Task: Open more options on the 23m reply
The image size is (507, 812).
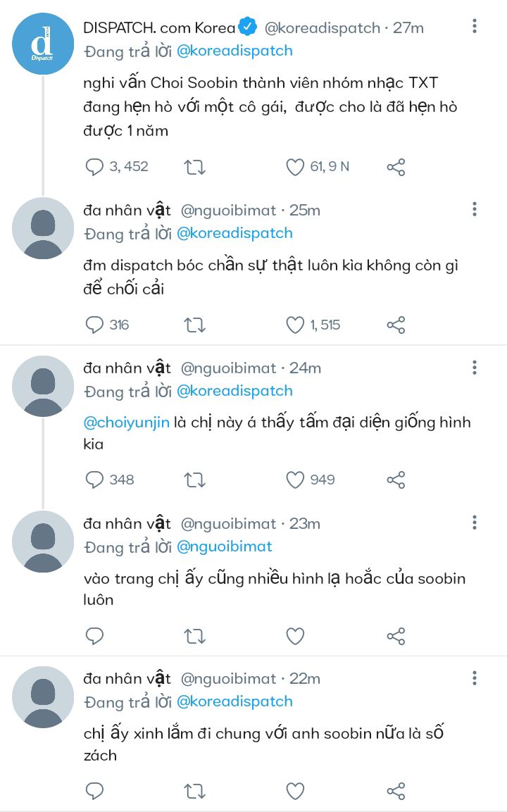Action: [x=475, y=523]
